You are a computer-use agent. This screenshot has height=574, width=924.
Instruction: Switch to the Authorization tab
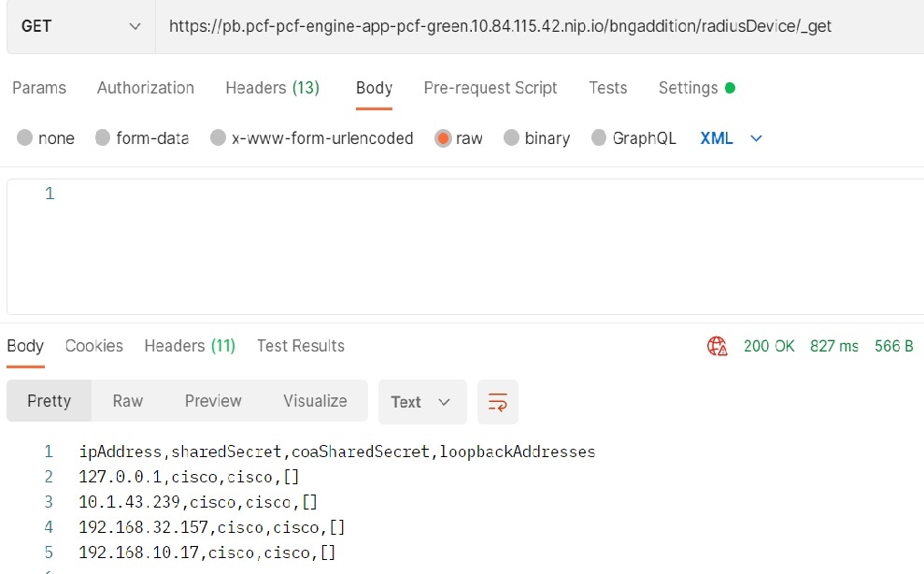click(146, 88)
